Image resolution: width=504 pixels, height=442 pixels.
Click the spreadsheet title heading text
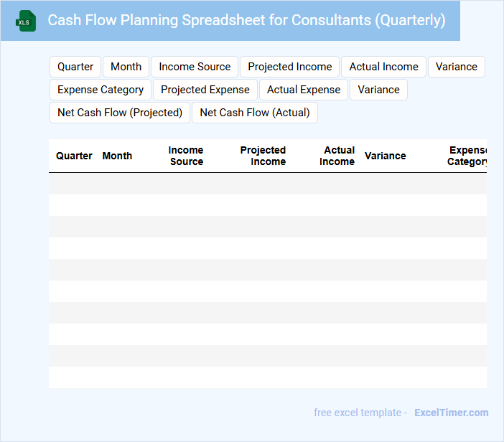pos(246,20)
